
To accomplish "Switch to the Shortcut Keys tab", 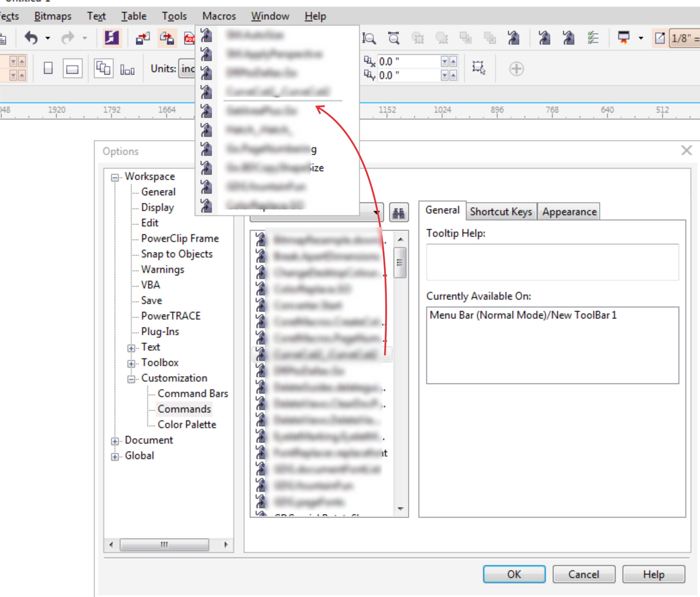I will pos(501,212).
